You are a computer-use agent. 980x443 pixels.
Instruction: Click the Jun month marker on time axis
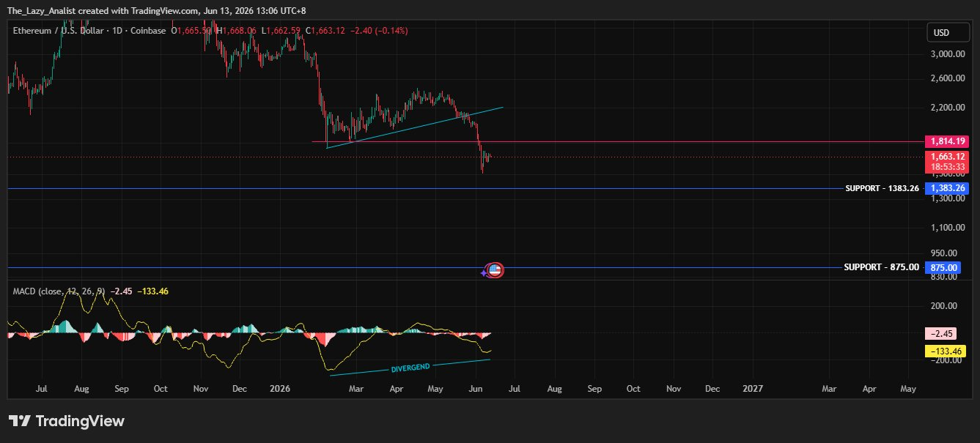pyautogui.click(x=476, y=389)
